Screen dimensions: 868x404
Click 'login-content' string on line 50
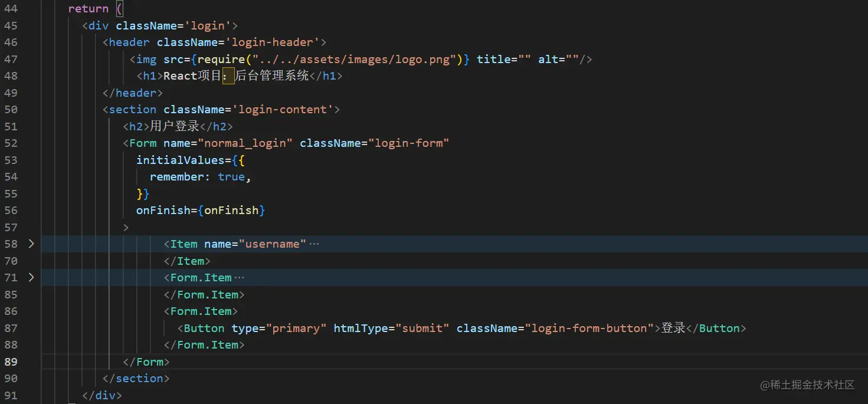click(x=283, y=110)
